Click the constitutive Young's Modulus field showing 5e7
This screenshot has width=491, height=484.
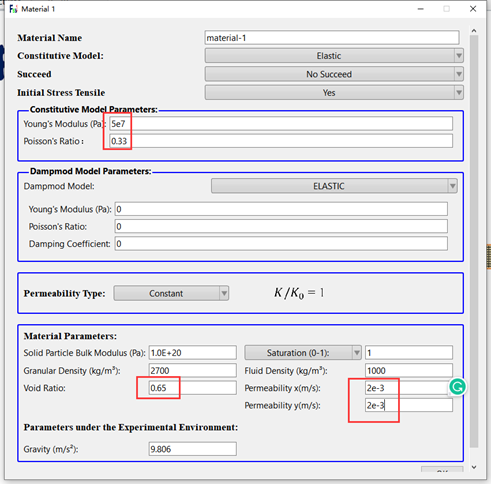281,124
